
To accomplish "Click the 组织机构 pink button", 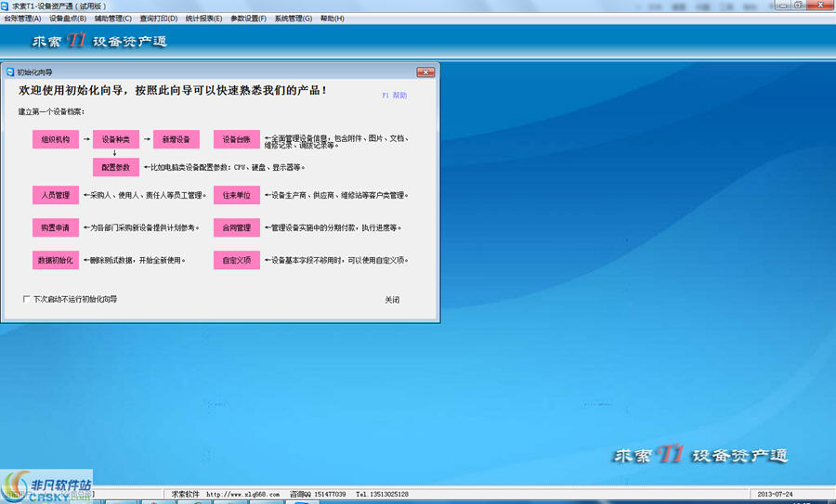I will [x=56, y=139].
